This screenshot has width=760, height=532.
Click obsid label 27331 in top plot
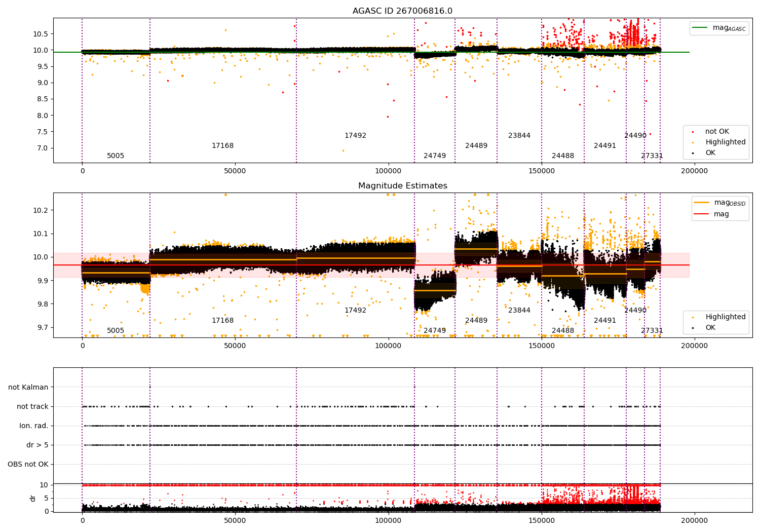tap(652, 156)
